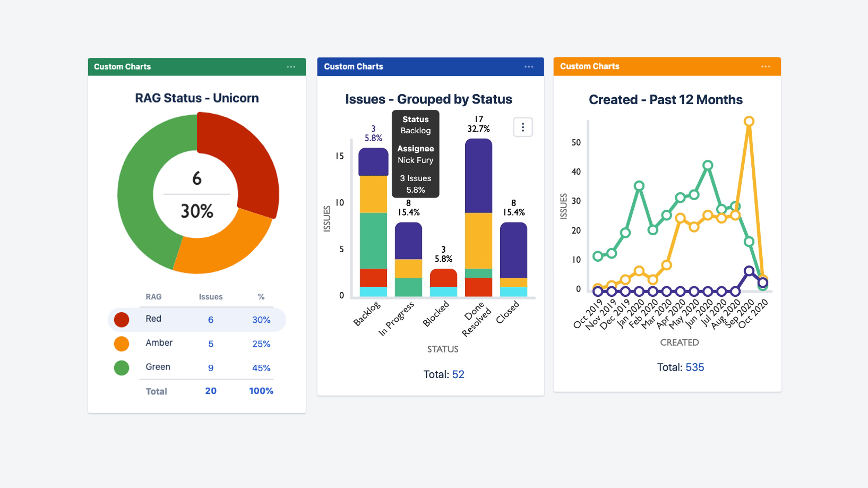Select the RAG Status - Unicorn chart title
This screenshot has width=868, height=488.
(196, 98)
